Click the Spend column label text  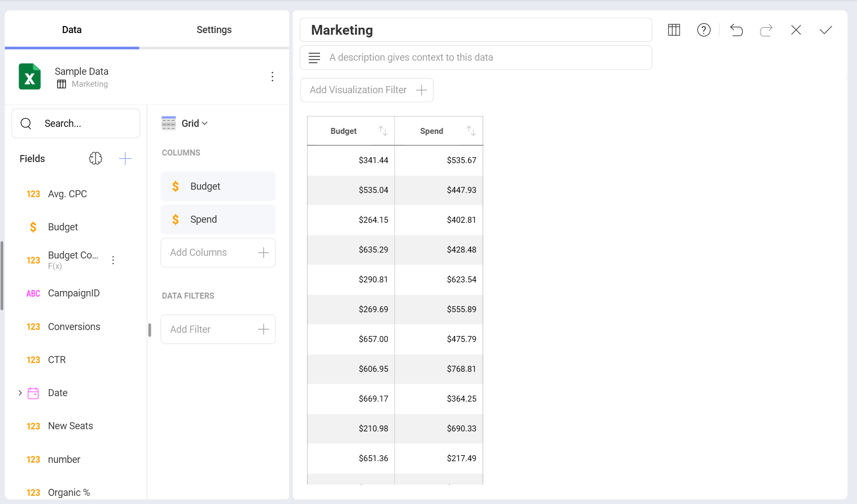point(203,219)
